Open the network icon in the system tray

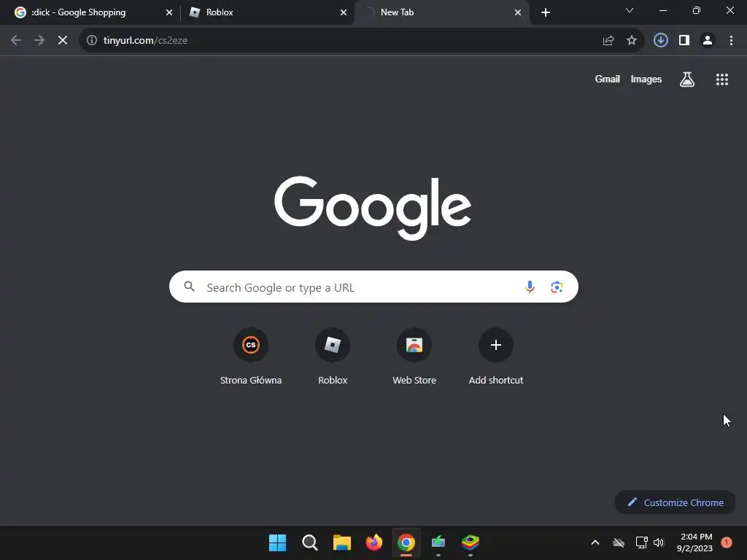pos(641,542)
